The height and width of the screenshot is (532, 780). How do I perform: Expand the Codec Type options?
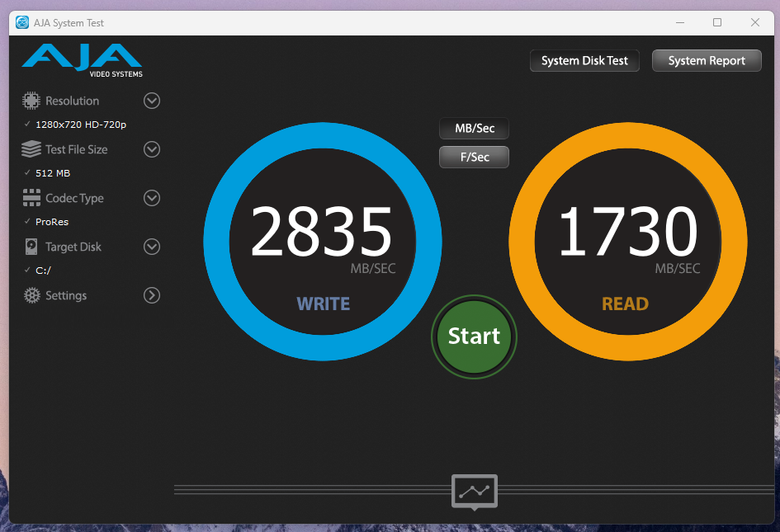[x=151, y=198]
